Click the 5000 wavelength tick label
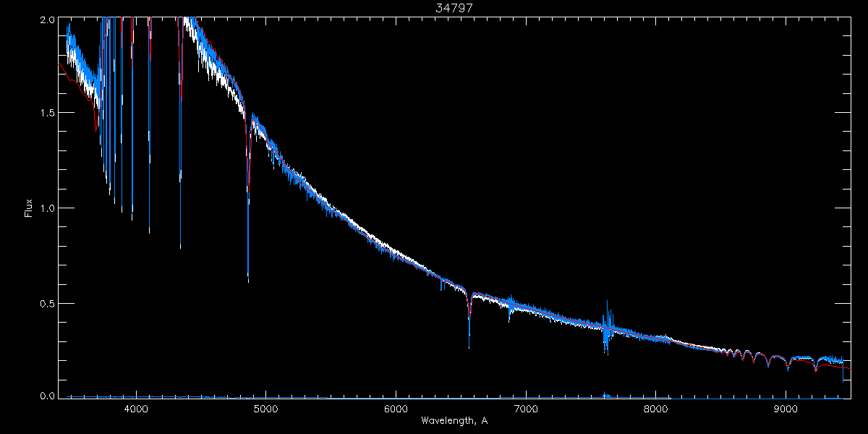Image resolution: width=868 pixels, height=434 pixels. click(266, 409)
